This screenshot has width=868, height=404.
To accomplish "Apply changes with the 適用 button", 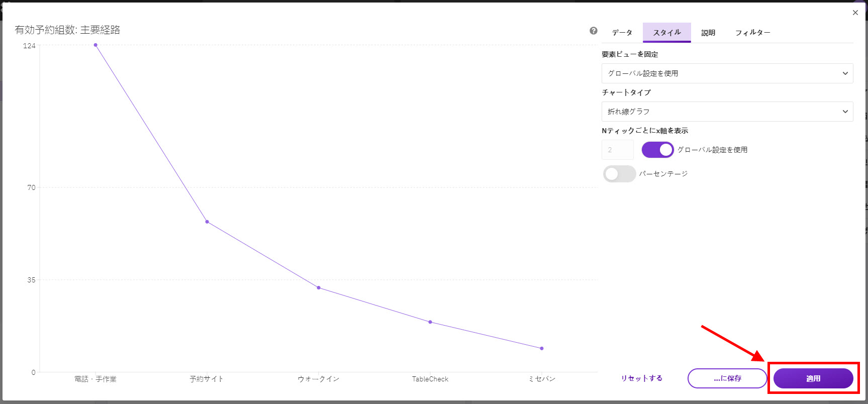I will [813, 378].
